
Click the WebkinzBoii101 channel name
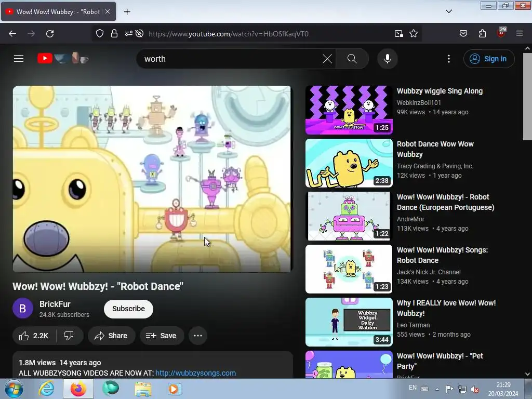click(419, 102)
